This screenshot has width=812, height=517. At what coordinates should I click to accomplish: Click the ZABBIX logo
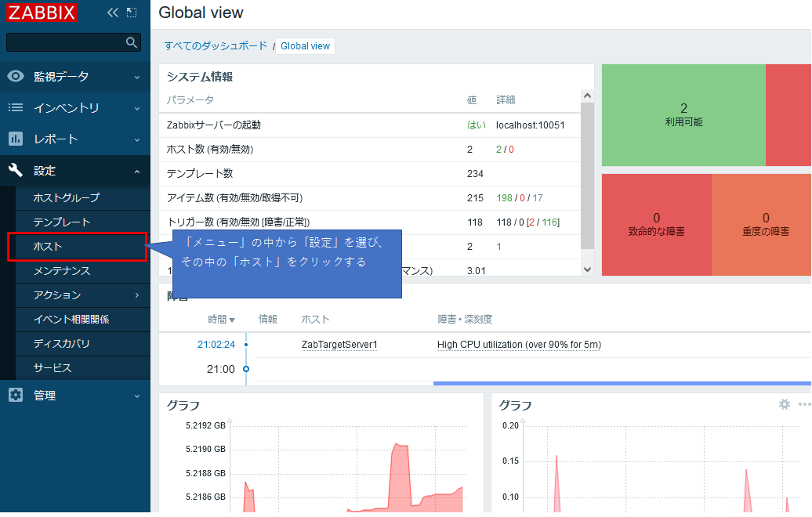pos(42,12)
